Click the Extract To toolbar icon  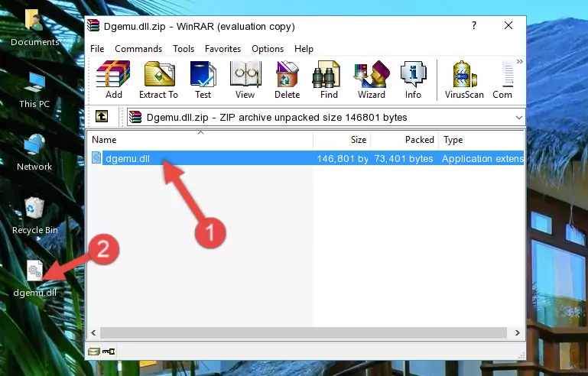tap(158, 79)
